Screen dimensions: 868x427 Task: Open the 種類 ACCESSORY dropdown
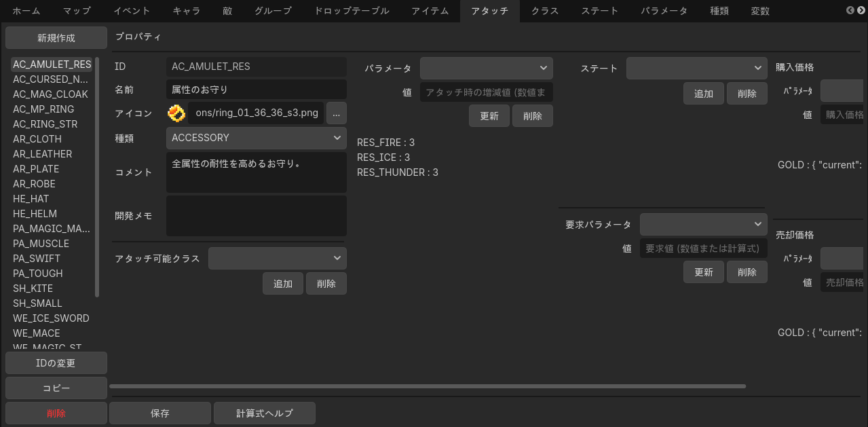click(x=257, y=138)
